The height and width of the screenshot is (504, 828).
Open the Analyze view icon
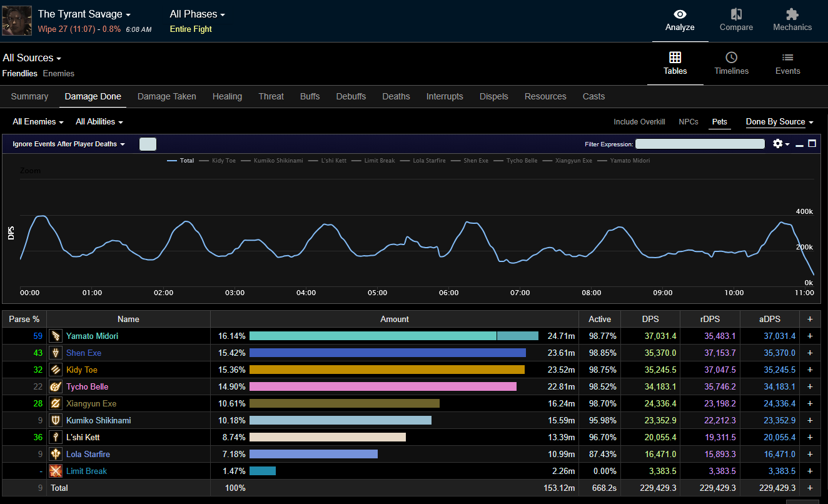(x=680, y=14)
